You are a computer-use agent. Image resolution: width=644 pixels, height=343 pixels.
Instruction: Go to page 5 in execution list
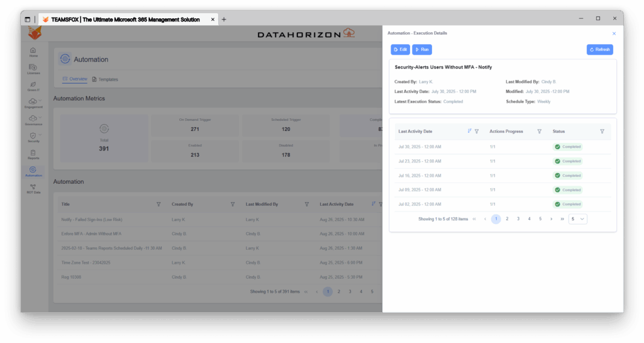pyautogui.click(x=540, y=219)
